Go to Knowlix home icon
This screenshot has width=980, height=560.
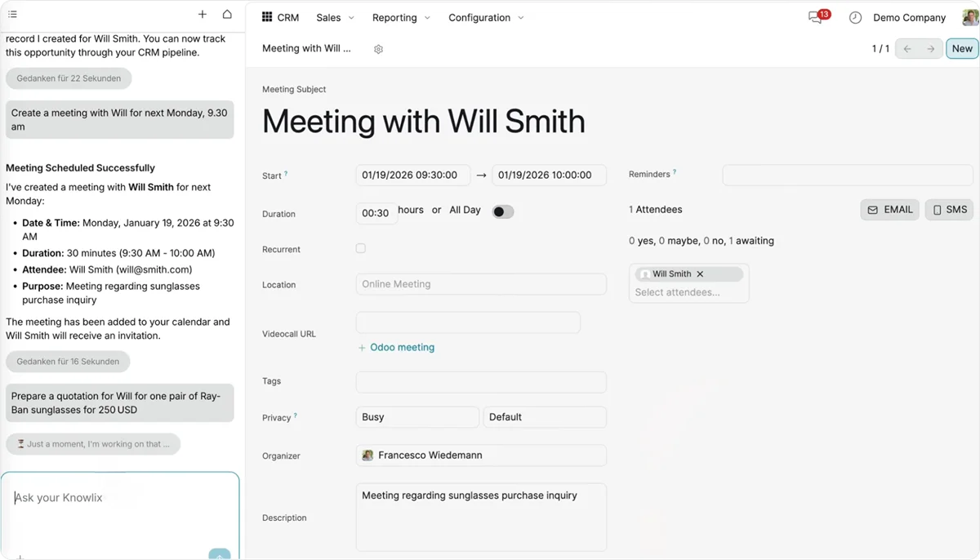coord(227,15)
